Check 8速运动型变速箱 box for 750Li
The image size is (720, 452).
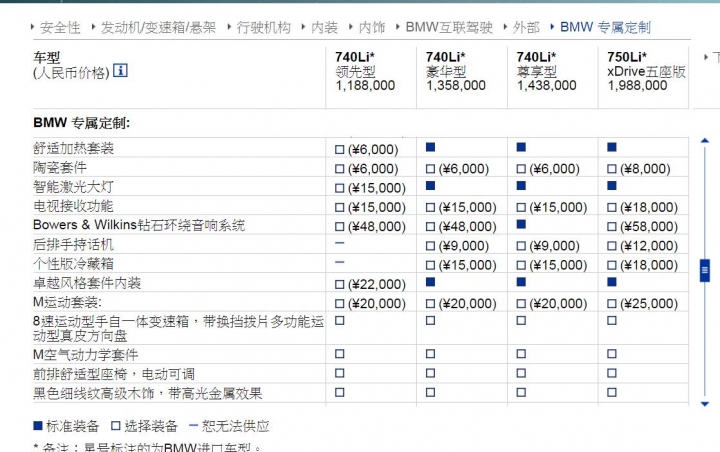[x=612, y=320]
